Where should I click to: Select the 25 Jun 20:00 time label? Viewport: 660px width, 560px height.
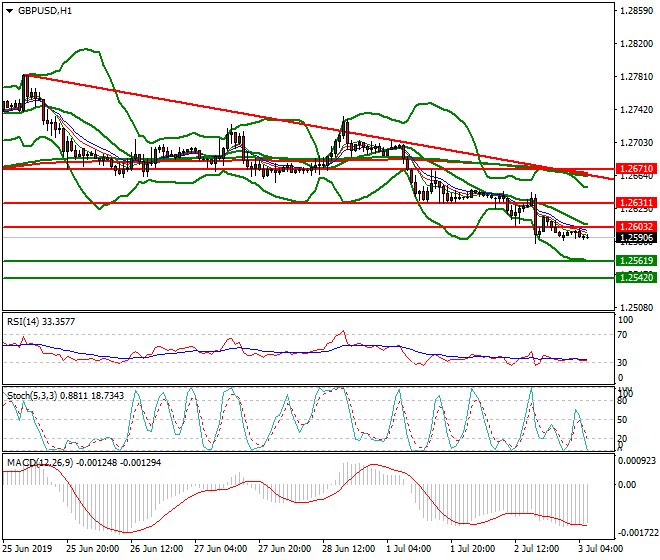click(93, 549)
